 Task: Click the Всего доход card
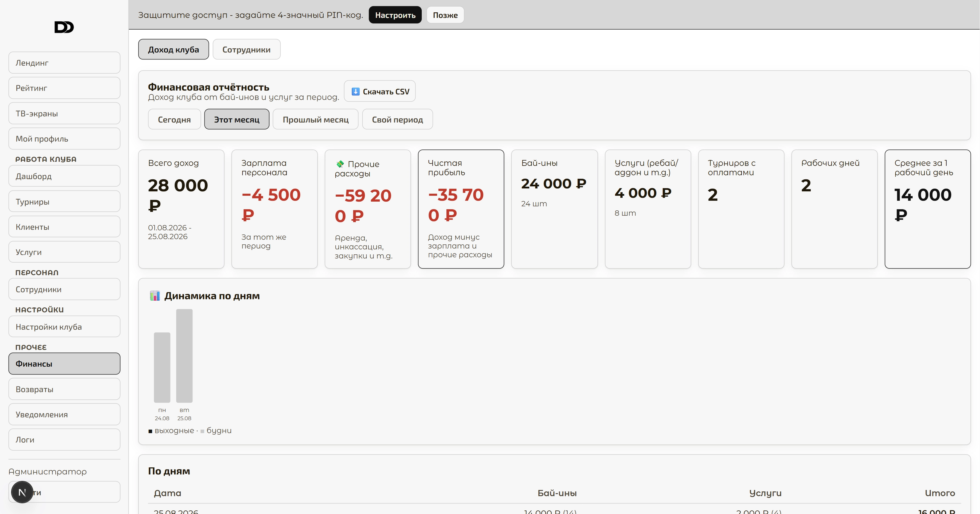point(181,209)
